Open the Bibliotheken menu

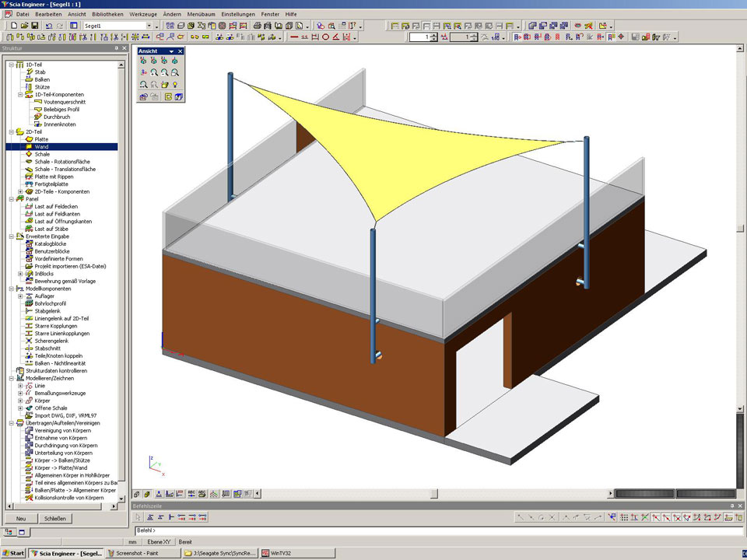point(107,14)
